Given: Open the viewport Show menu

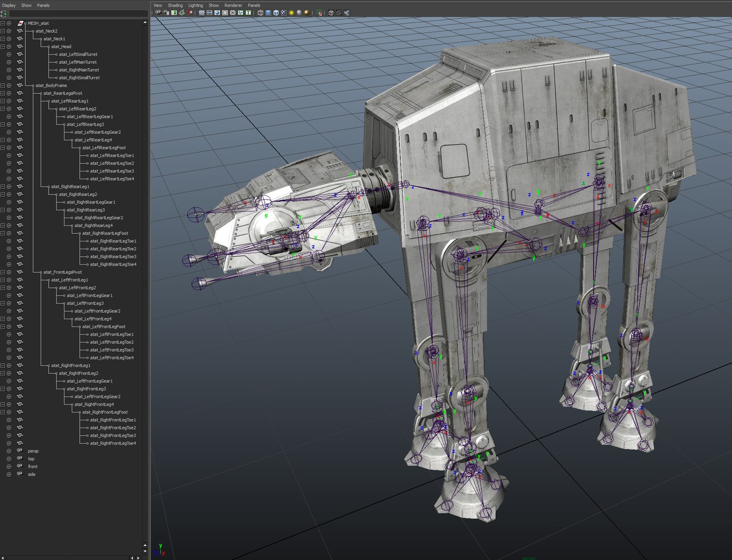Looking at the screenshot, I should (214, 5).
